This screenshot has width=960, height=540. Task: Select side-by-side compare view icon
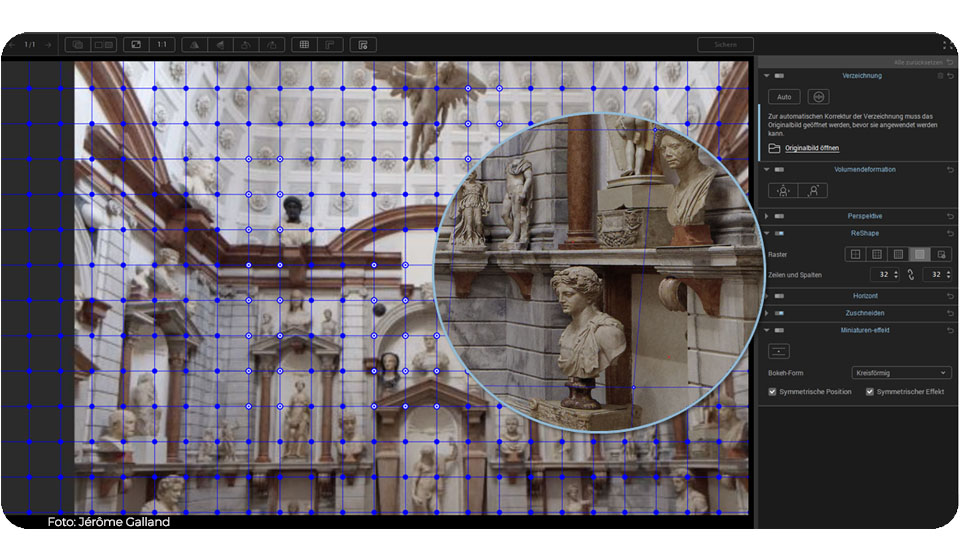coord(103,45)
